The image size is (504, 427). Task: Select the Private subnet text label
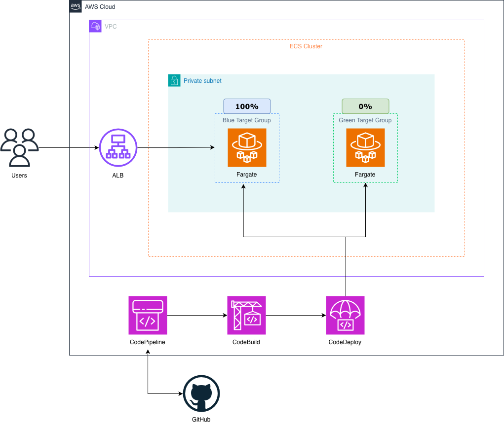point(202,81)
